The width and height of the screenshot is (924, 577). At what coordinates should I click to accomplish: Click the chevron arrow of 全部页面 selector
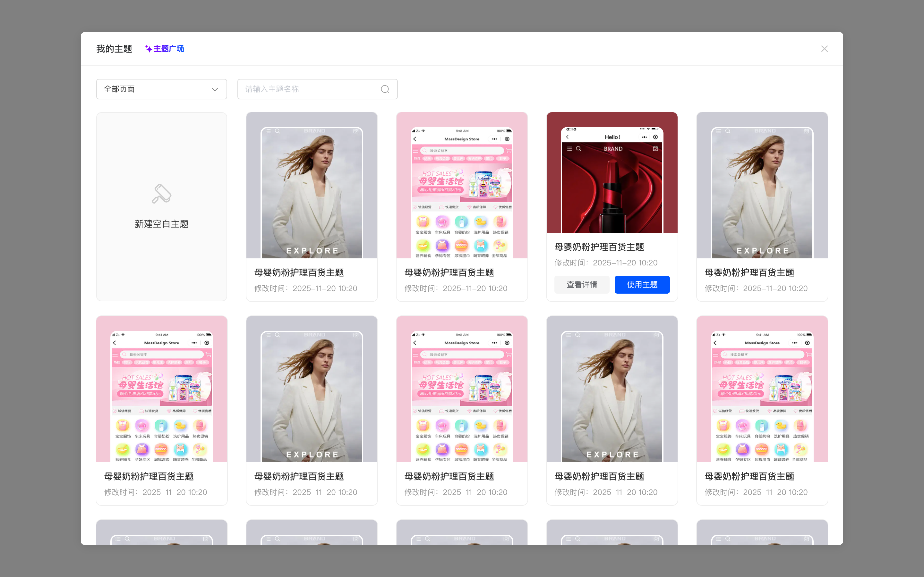click(x=215, y=89)
